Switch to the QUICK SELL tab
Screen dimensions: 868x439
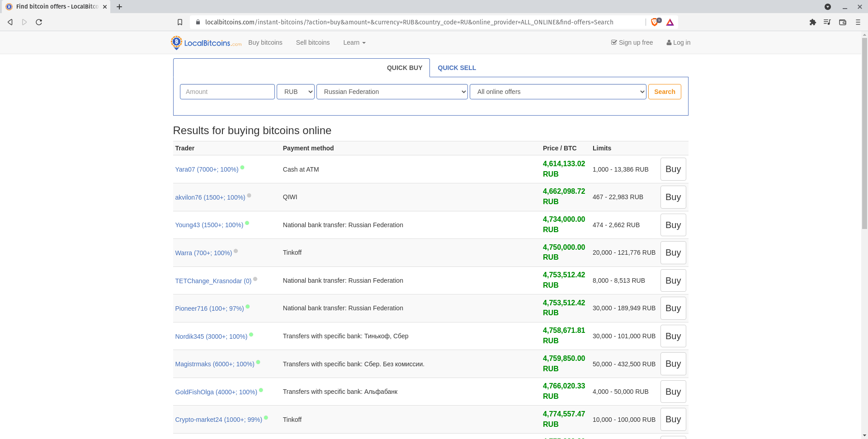click(457, 68)
